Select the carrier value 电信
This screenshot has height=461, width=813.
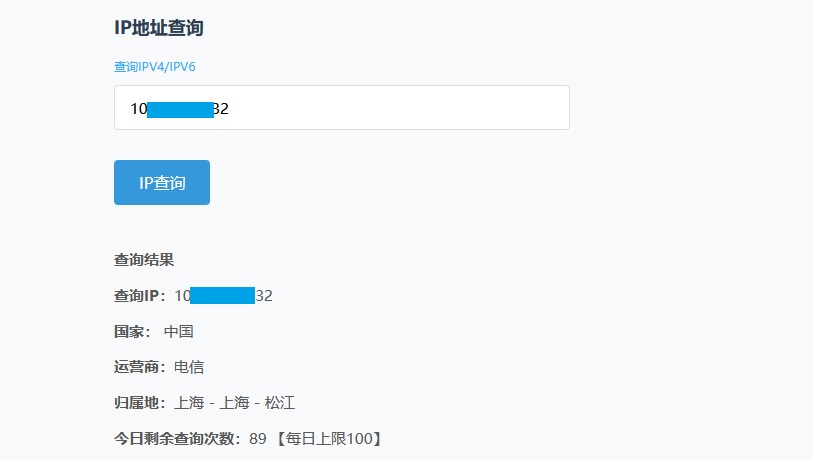point(189,368)
